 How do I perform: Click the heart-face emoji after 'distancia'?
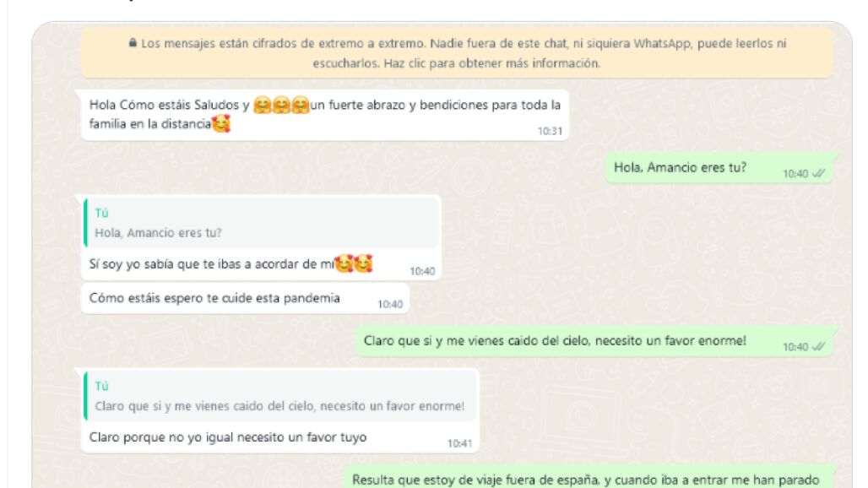coord(221,123)
